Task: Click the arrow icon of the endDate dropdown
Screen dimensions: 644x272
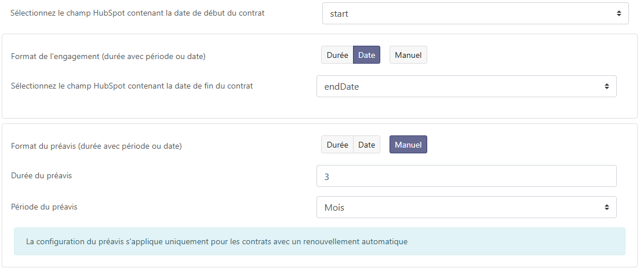Action: click(x=606, y=86)
